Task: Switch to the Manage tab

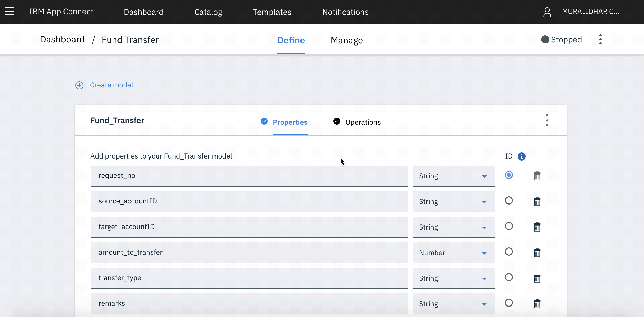Action: coord(347,40)
